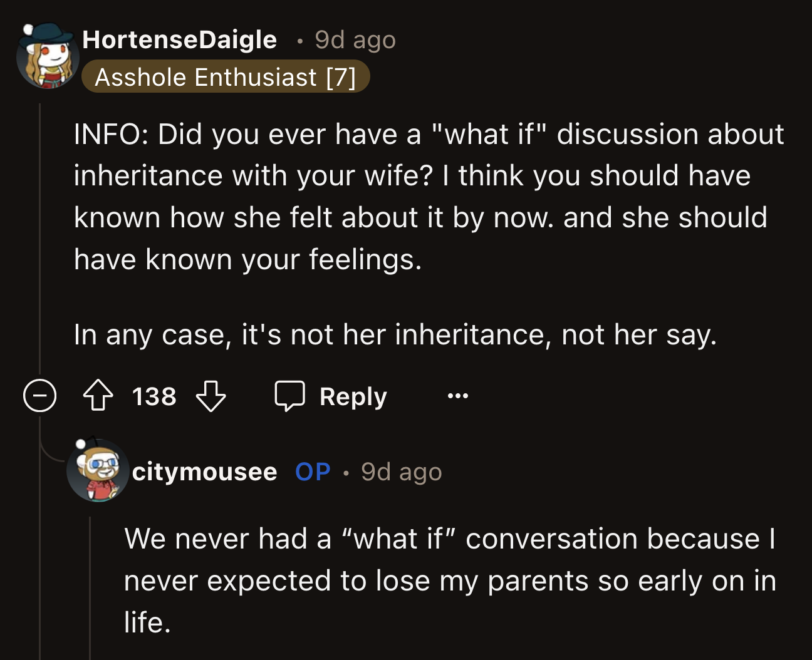This screenshot has width=812, height=660.
Task: Click the 138 vote count display
Action: tap(154, 396)
